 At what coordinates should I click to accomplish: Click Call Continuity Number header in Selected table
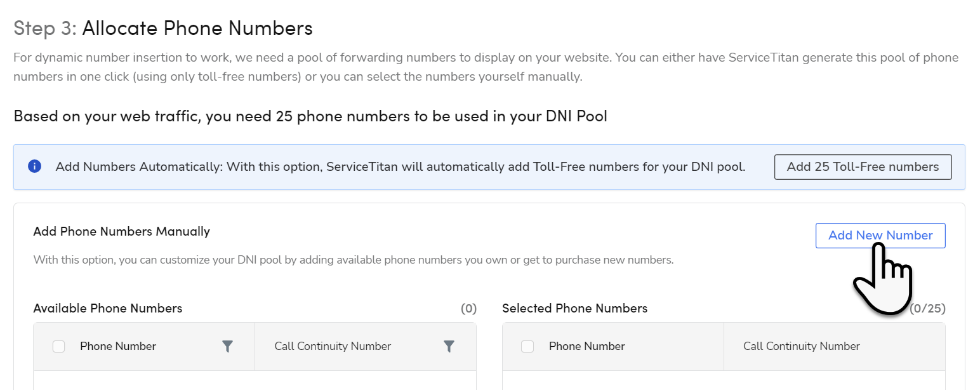coord(801,346)
